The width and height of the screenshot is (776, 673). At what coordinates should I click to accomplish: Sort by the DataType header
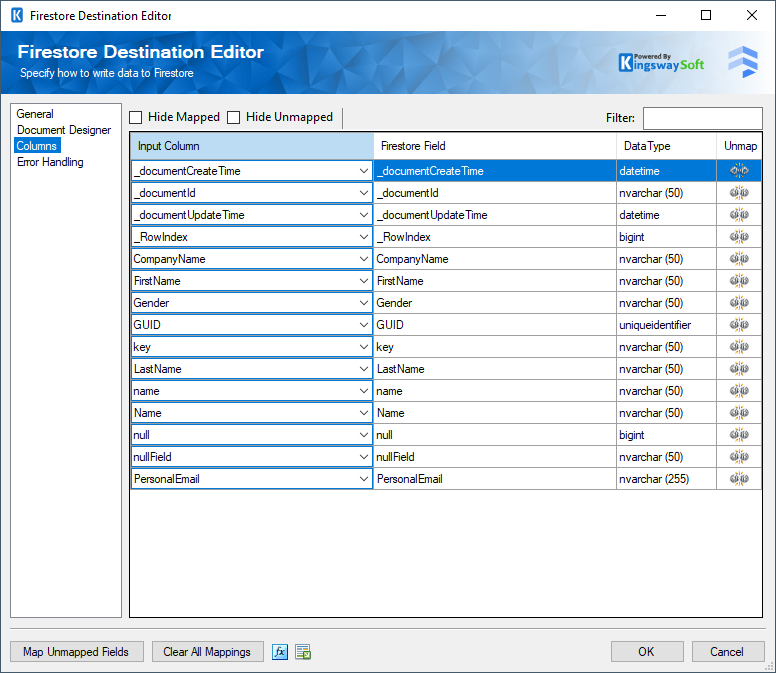667,146
